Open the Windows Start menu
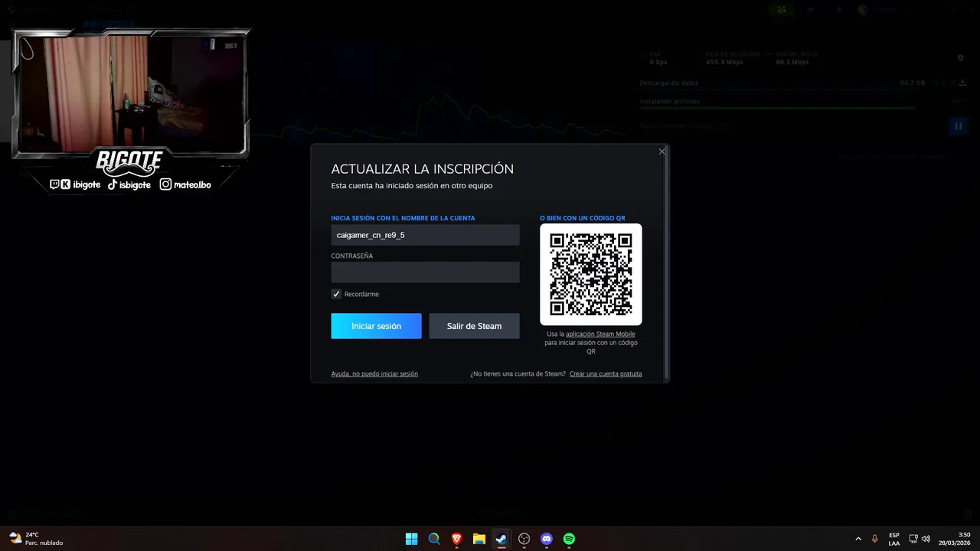This screenshot has height=551, width=980. 411,539
